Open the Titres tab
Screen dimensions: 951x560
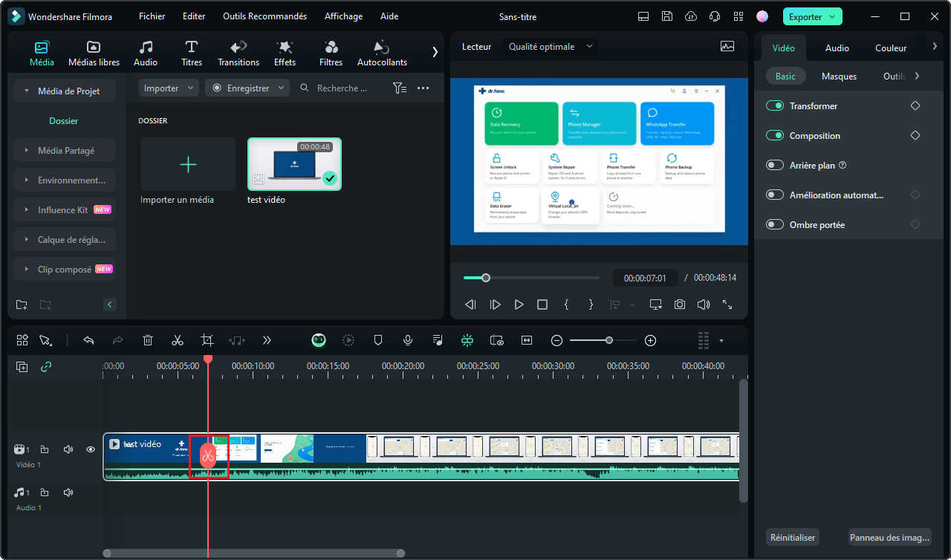(x=192, y=53)
